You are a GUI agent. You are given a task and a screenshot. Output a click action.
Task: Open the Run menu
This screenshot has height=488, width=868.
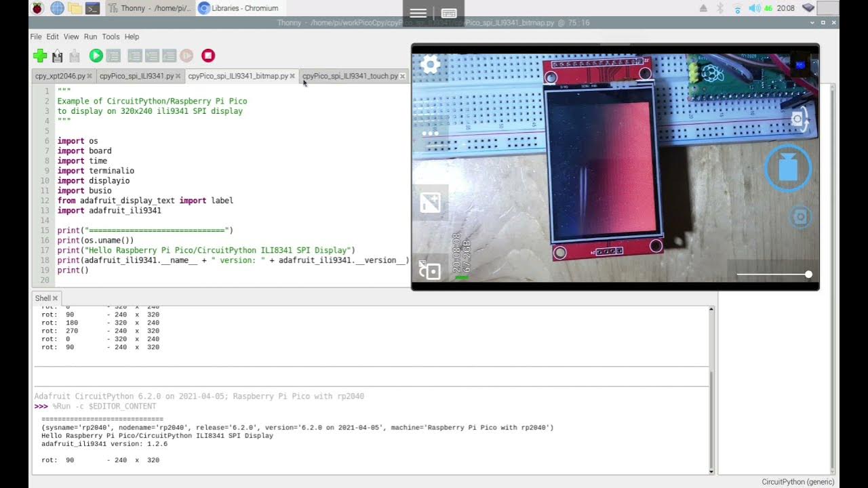[90, 37]
